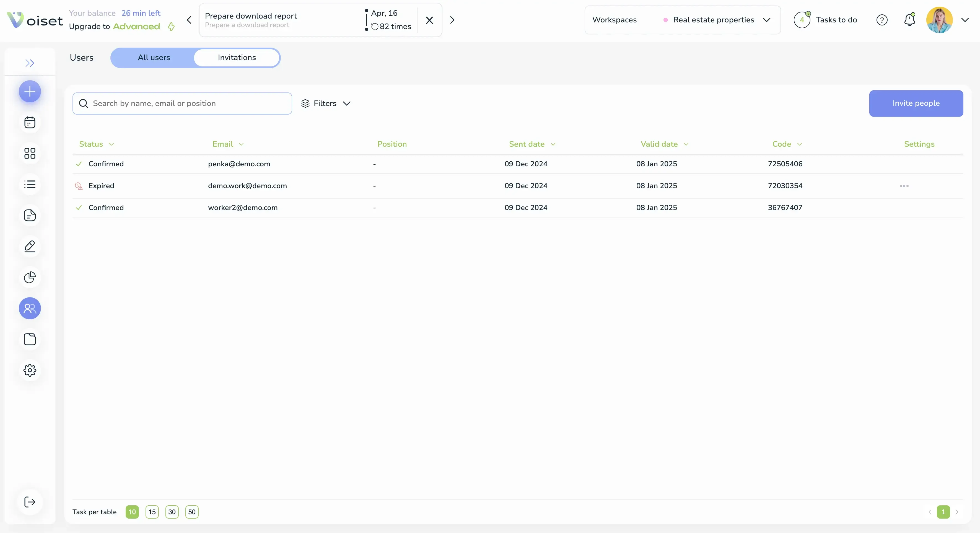Switch to the All users tab

click(154, 58)
